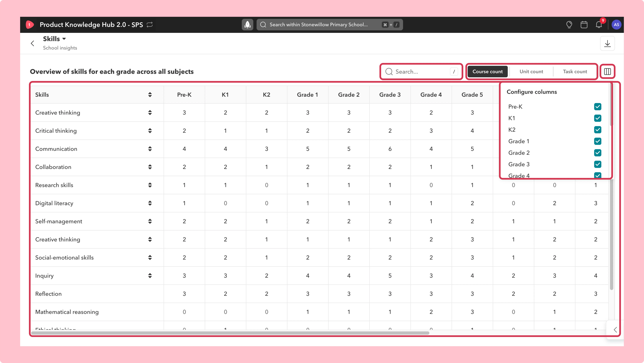Viewport: 644px width, 363px height.
Task: Click sort arrows on Communication row
Action: click(150, 149)
